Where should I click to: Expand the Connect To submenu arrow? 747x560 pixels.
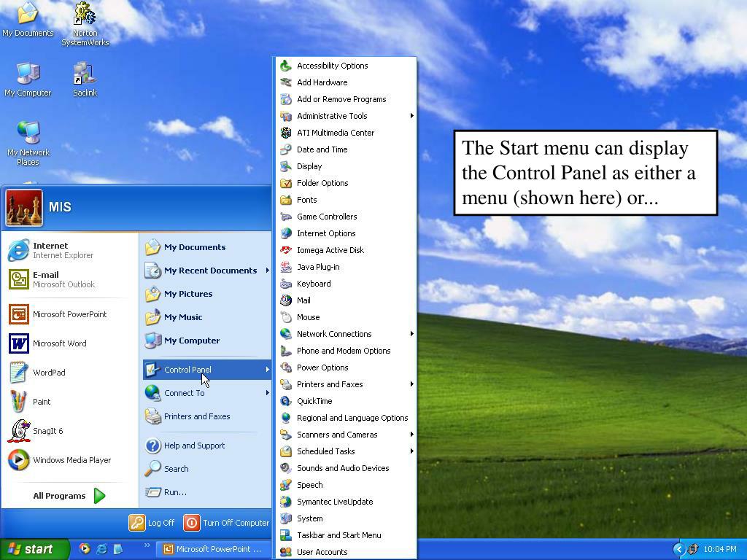pos(267,393)
